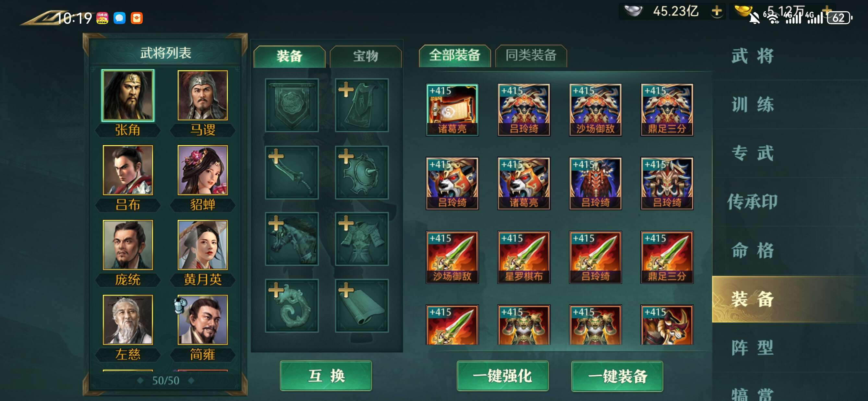The height and width of the screenshot is (401, 868).
Task: Switch to the 宝物 tab
Action: click(x=366, y=56)
